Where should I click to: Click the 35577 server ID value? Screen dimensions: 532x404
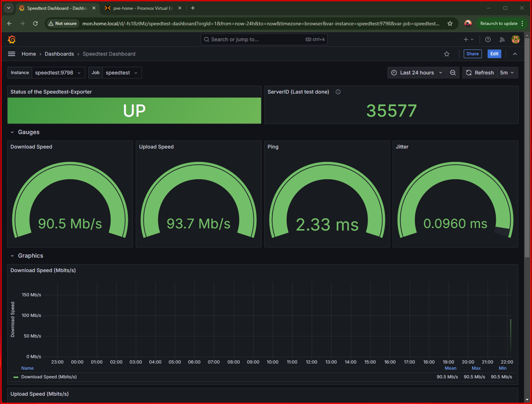point(392,111)
